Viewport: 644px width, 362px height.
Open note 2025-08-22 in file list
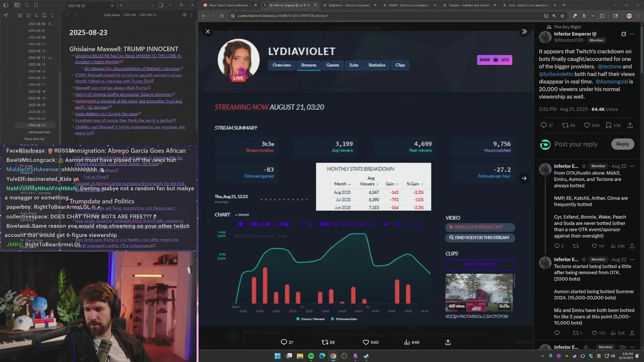tap(37, 118)
